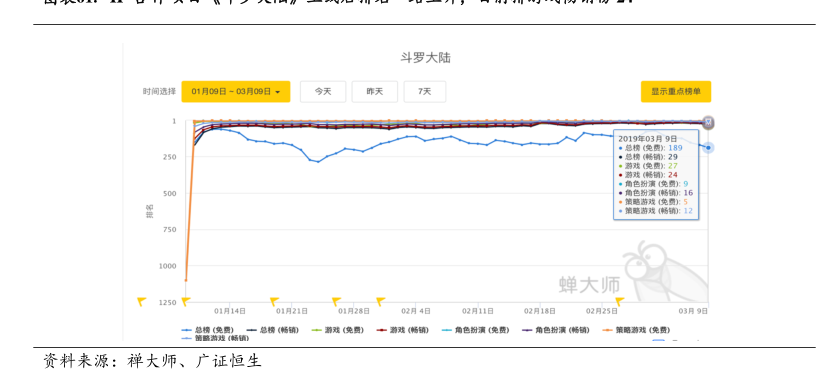
Task: Open the 01月09日 ~ 03月09日 date range dropdown
Action: (236, 91)
